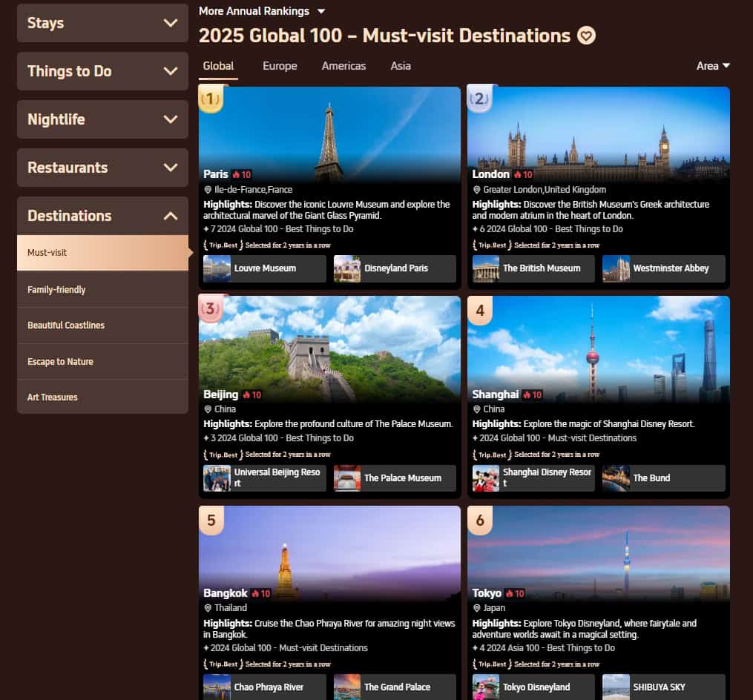Open the Louvre Museum thumbnail icon

(217, 268)
